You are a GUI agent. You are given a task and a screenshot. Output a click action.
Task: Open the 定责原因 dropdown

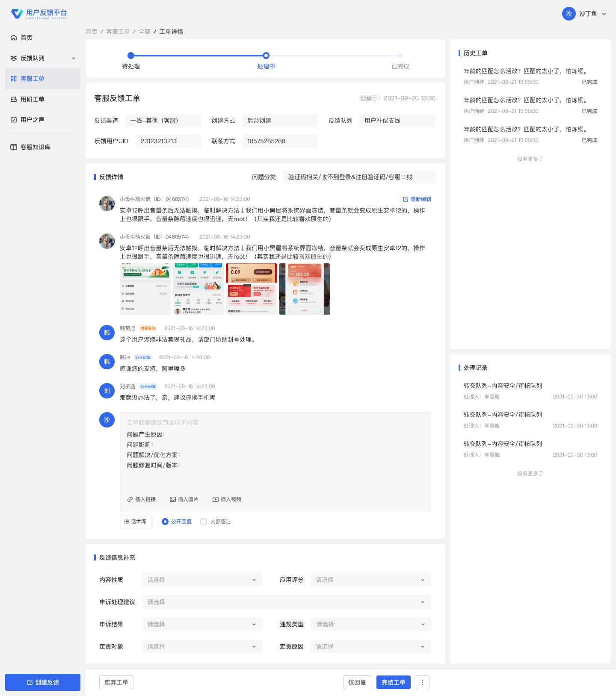pyautogui.click(x=371, y=646)
